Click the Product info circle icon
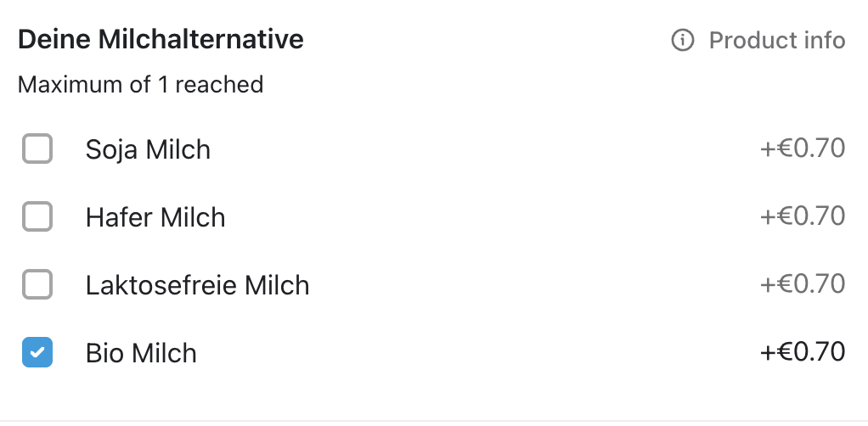The height and width of the screenshot is (426, 868). click(x=682, y=40)
